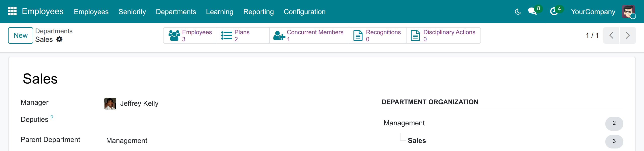Toggle dark mode moon icon

pyautogui.click(x=518, y=12)
